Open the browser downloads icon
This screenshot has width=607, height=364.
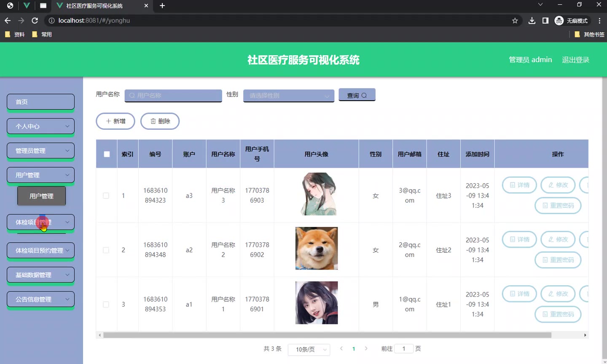532,21
